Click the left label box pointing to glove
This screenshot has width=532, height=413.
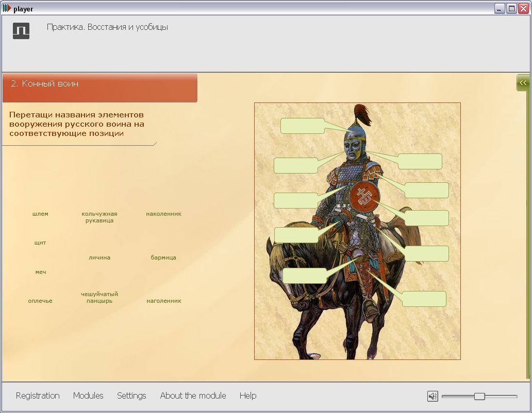tap(296, 235)
